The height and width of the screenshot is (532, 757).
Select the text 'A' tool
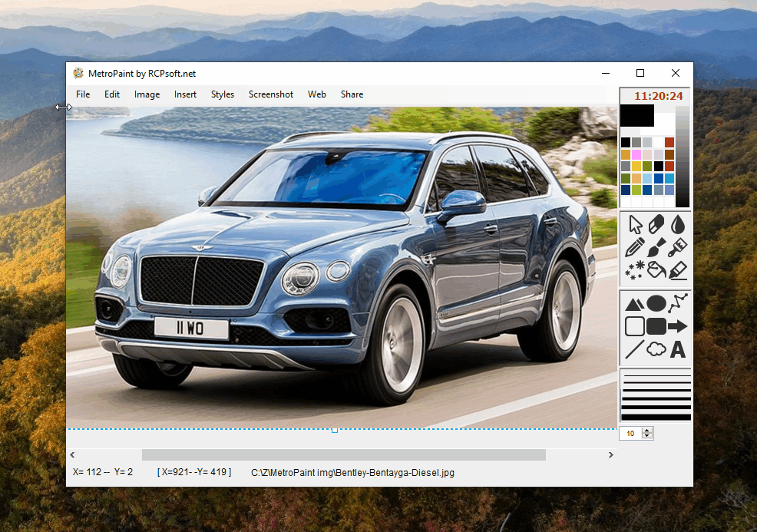pyautogui.click(x=678, y=349)
